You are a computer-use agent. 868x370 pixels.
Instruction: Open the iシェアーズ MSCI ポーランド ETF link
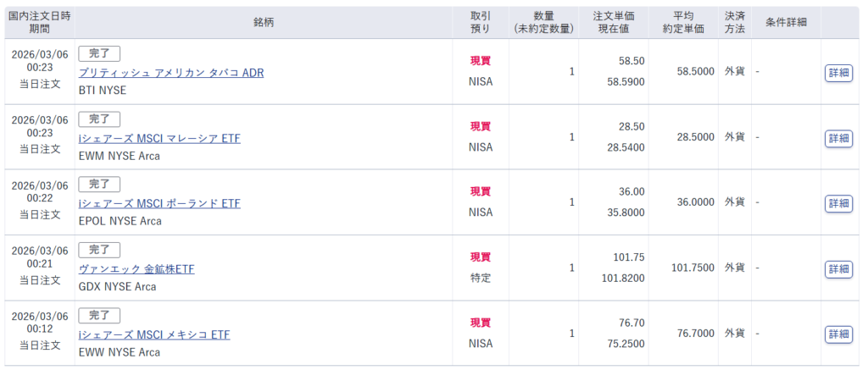coord(159,203)
